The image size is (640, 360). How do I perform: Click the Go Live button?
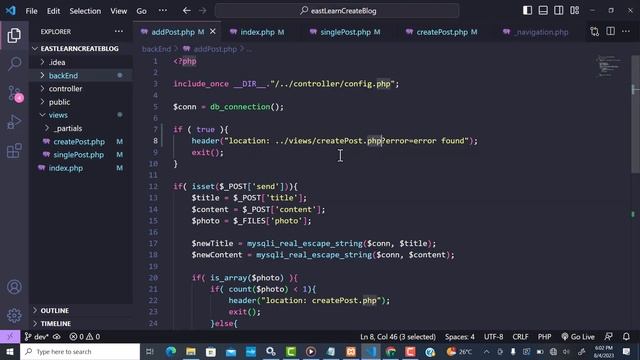pyautogui.click(x=578, y=337)
